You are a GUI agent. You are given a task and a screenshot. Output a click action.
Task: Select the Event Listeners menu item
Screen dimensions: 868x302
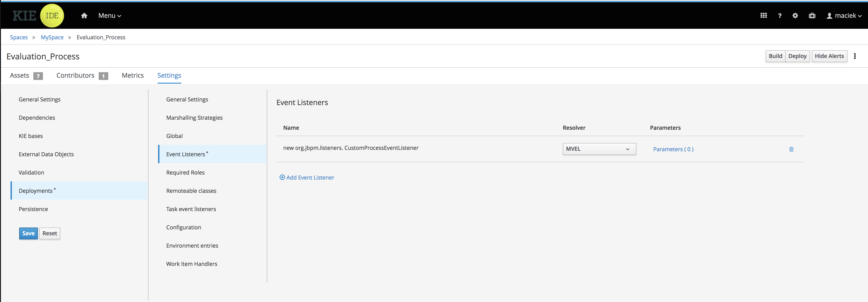point(187,154)
